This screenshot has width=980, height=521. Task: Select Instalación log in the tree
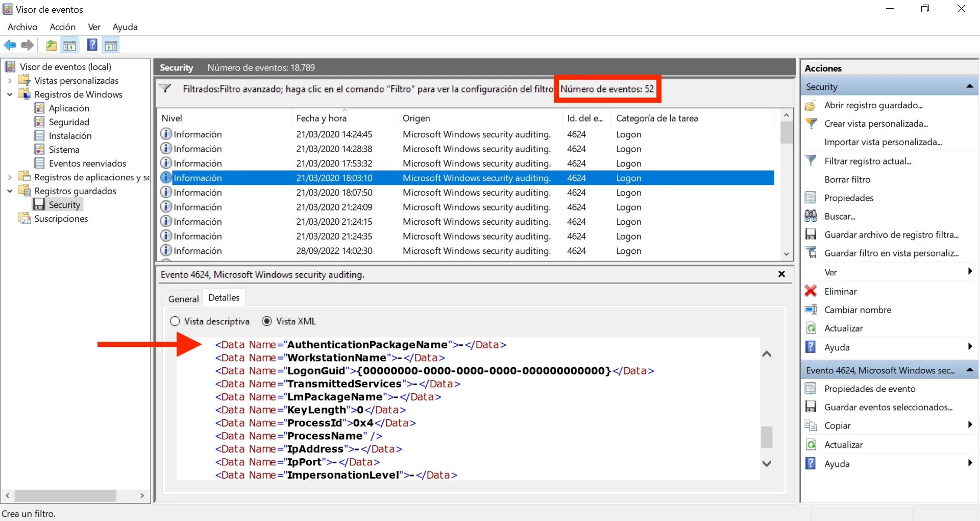pos(70,136)
